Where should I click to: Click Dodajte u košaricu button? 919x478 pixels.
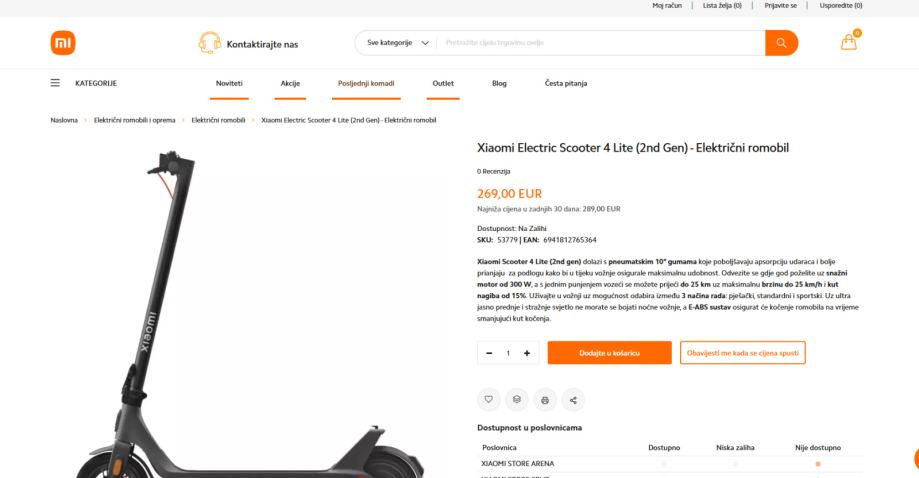(x=610, y=353)
